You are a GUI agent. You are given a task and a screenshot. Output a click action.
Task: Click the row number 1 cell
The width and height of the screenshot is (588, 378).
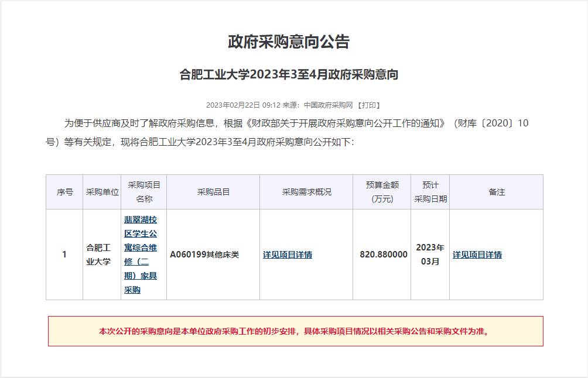tap(64, 255)
